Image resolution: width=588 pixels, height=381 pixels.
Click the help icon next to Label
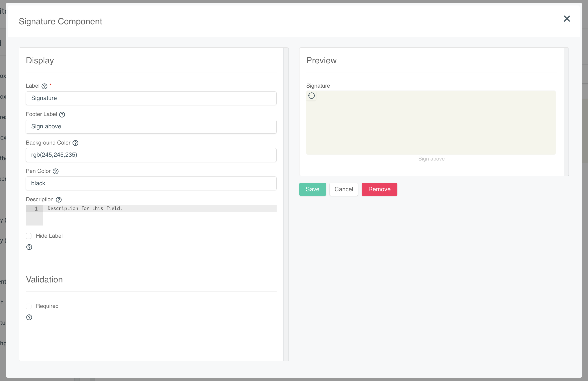pos(45,86)
